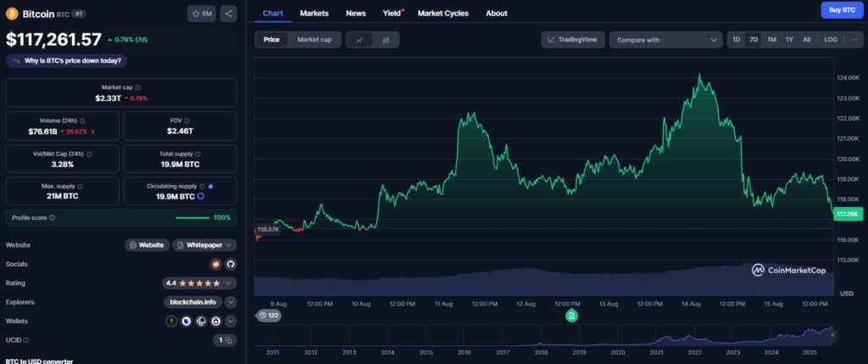Switch to the Markets tab
This screenshot has width=868, height=364.
click(314, 14)
